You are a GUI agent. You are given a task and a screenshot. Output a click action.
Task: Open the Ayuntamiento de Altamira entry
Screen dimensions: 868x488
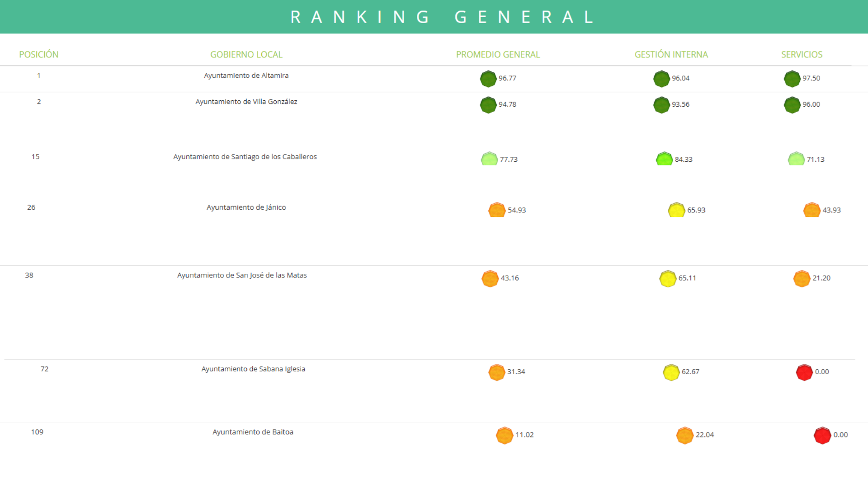(246, 75)
